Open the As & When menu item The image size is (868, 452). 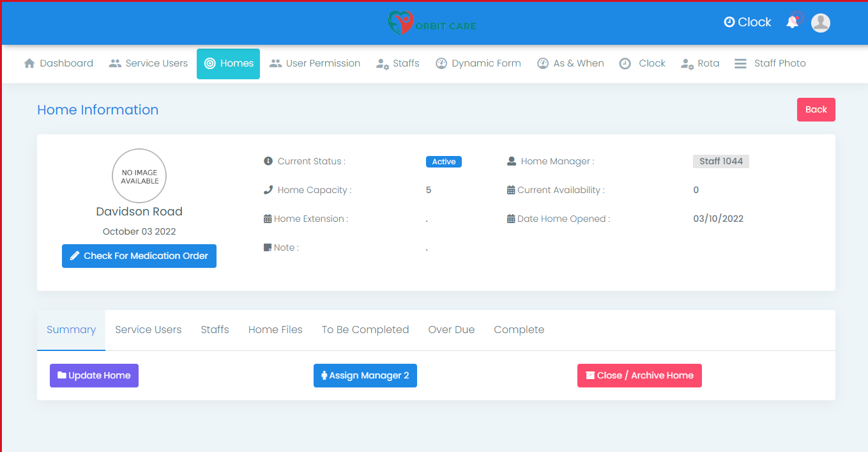click(570, 63)
